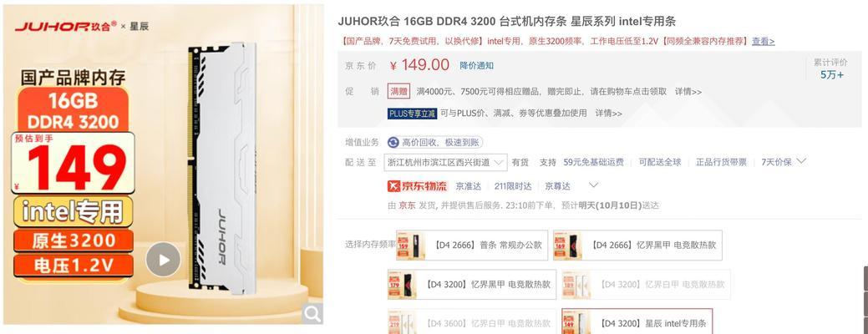Image resolution: width=868 pixels, height=334 pixels.
Task: Choose 【D4 3200】星辰 intel专用条 option
Action: [x=637, y=322]
